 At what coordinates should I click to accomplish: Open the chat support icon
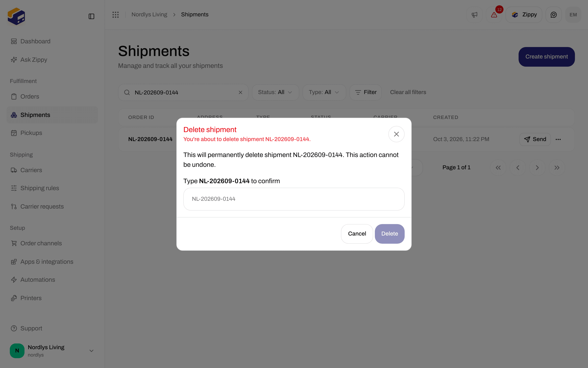[553, 15]
